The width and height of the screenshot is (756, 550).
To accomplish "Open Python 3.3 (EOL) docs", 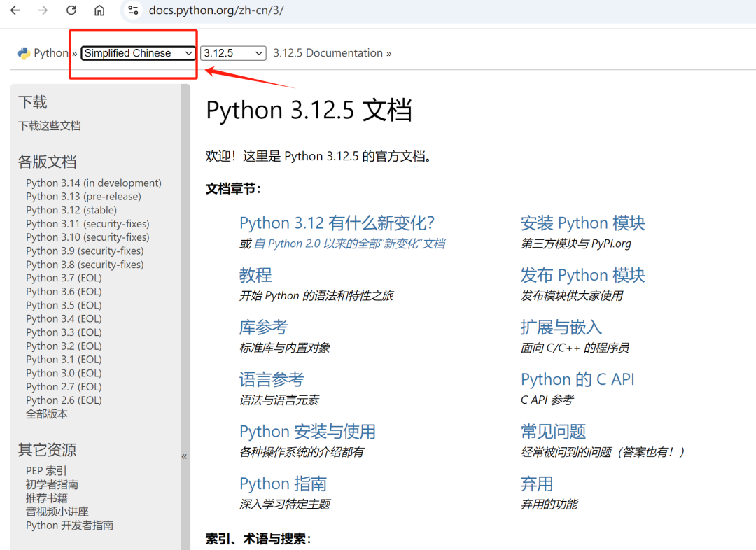I will 64,332.
